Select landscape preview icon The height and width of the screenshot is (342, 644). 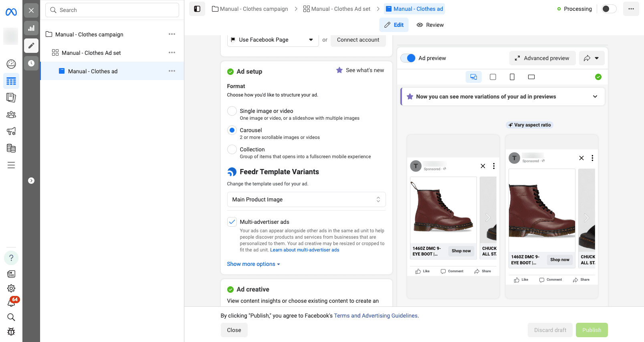coord(531,77)
